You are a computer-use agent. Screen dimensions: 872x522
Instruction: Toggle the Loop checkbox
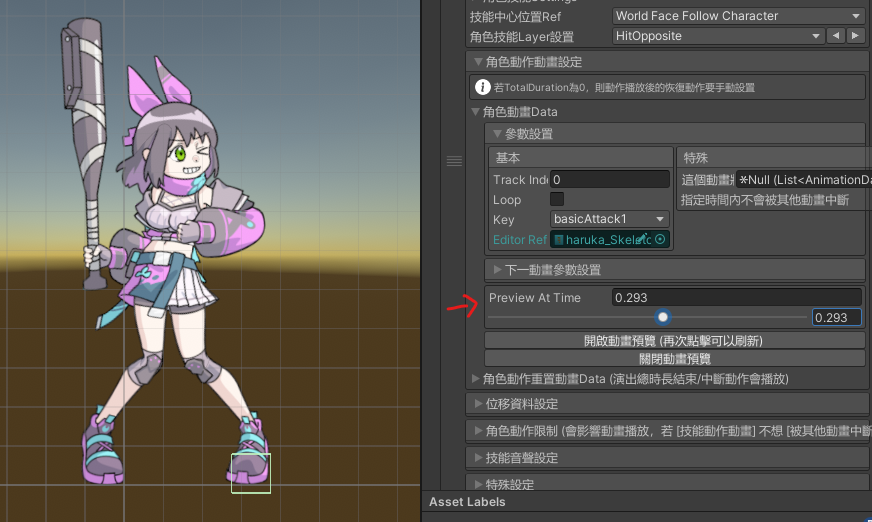pyautogui.click(x=557, y=199)
